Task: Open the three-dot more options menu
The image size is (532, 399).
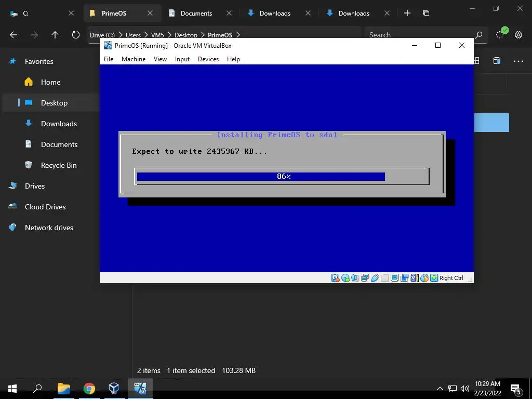Action: [x=518, y=61]
